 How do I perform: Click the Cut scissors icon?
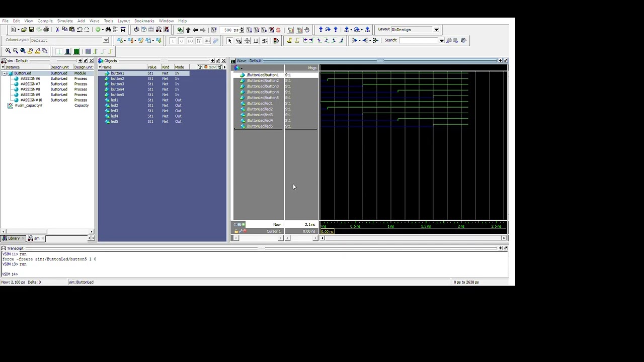point(57,29)
